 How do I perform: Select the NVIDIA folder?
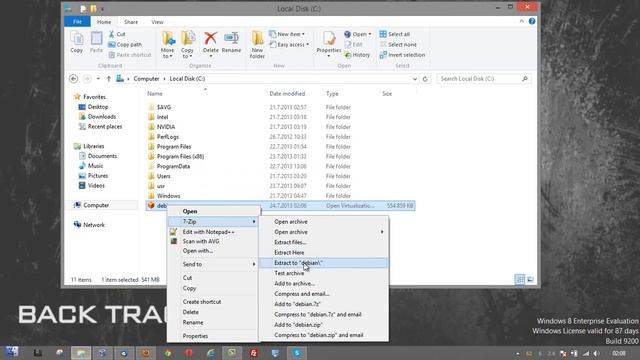pos(166,127)
